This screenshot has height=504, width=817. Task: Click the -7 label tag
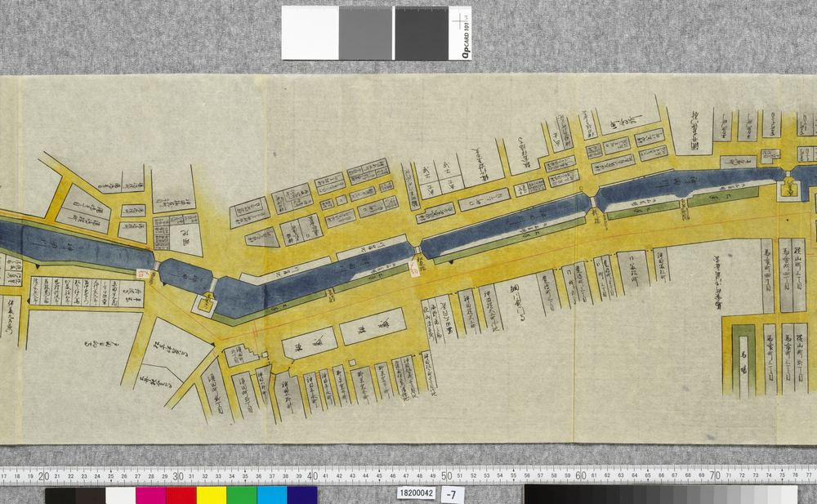pos(452,494)
